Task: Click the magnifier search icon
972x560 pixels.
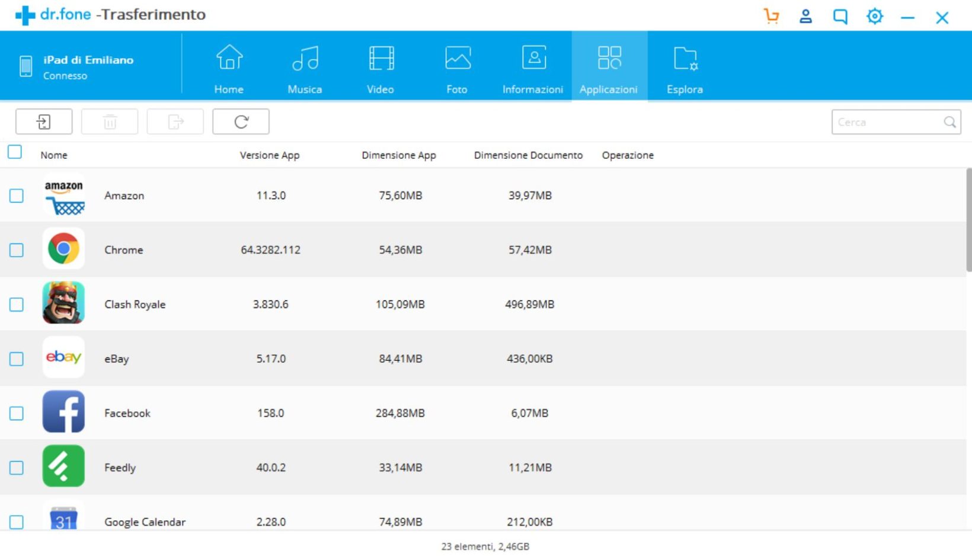Action: point(949,122)
